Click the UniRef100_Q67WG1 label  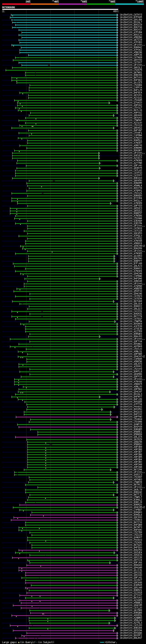coord(131,72)
